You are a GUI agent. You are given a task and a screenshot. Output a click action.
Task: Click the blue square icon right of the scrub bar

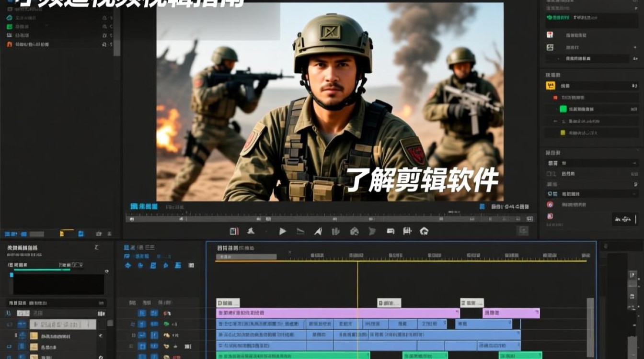pos(482,207)
